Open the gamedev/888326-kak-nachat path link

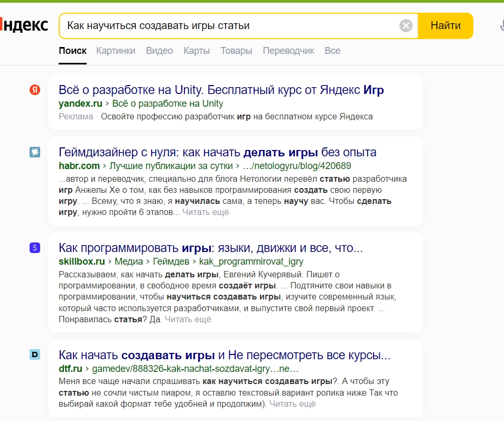195,369
